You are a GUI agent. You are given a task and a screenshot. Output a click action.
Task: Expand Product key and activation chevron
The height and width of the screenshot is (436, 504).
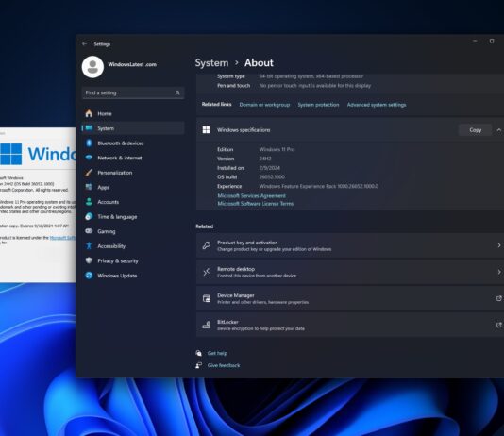499,245
